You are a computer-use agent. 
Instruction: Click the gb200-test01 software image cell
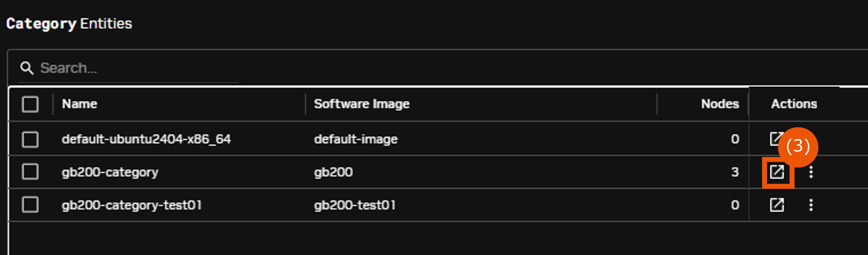355,205
